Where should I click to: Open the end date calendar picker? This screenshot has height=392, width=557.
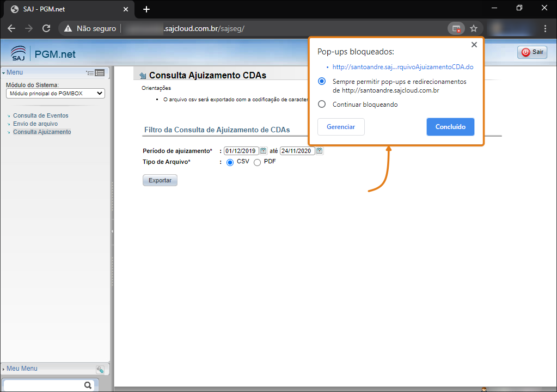[320, 151]
